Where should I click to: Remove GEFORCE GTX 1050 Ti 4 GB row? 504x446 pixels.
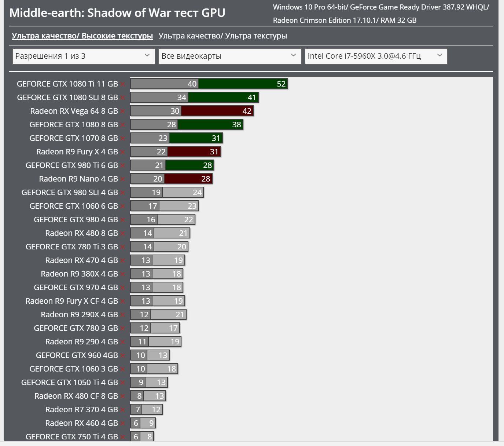122,383
